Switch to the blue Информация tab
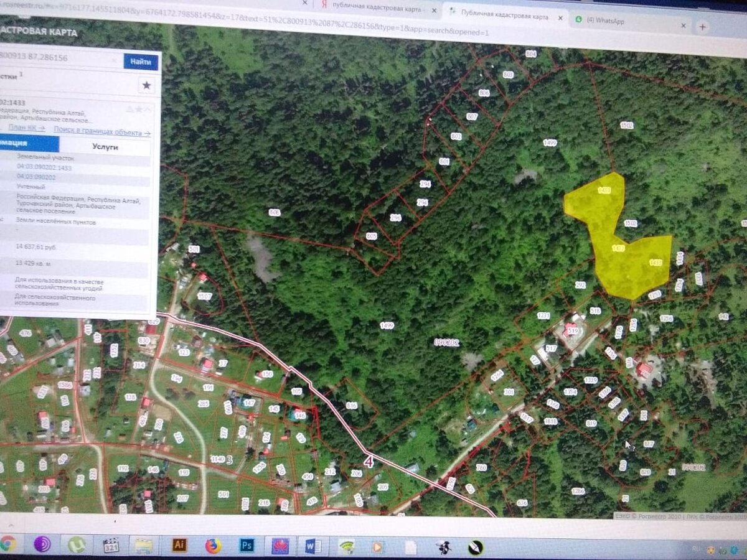 click(x=29, y=144)
